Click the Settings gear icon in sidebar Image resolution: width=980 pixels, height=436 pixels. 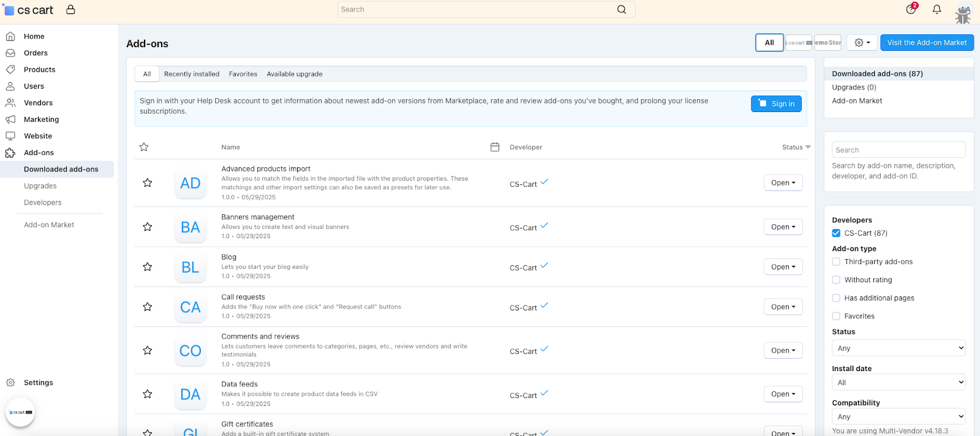pyautogui.click(x=10, y=382)
